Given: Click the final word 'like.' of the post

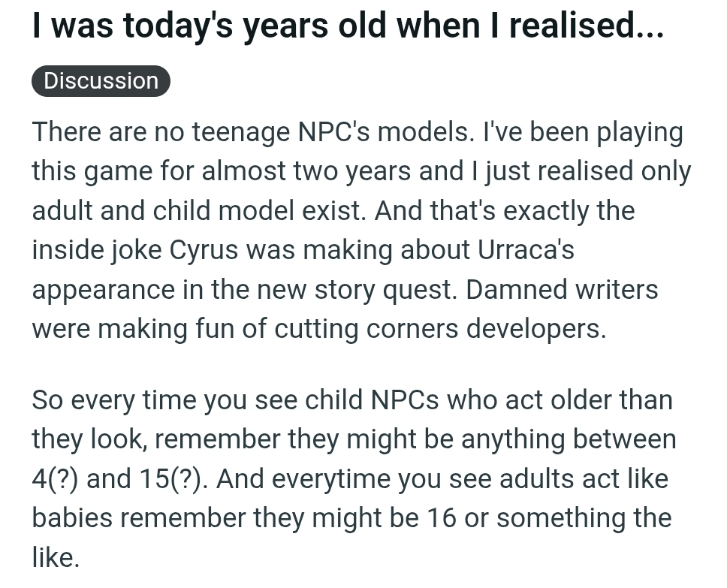Looking at the screenshot, I should click(x=56, y=557).
